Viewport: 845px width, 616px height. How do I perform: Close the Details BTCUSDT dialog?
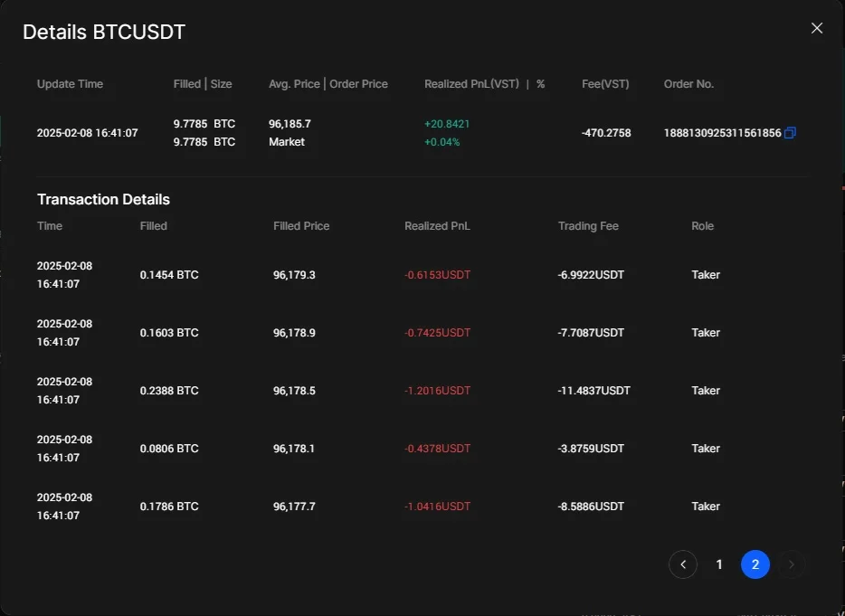(816, 28)
